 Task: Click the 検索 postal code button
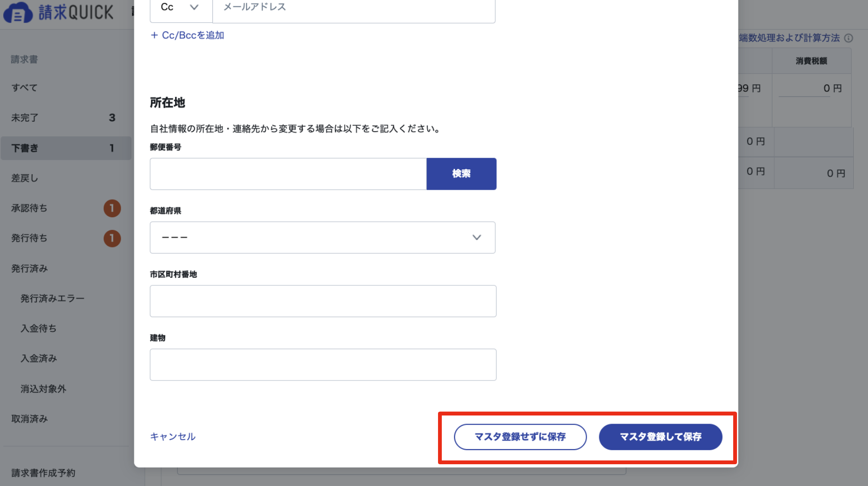pos(461,174)
